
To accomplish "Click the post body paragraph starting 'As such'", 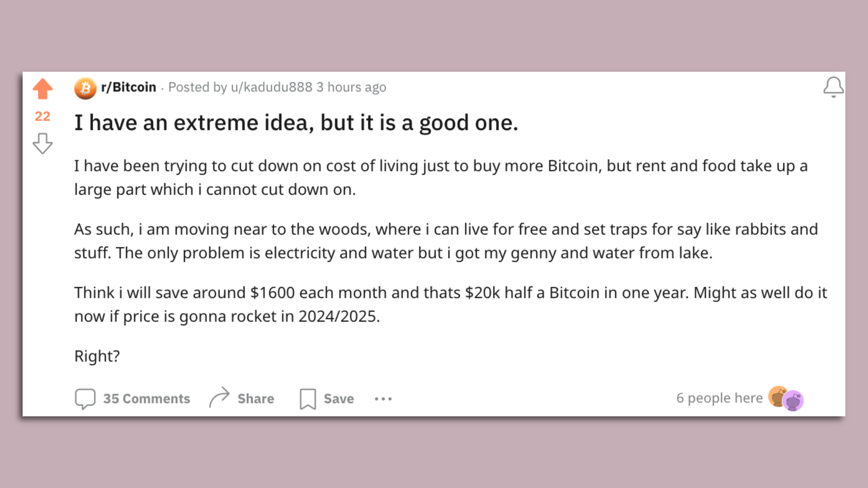I will [446, 241].
